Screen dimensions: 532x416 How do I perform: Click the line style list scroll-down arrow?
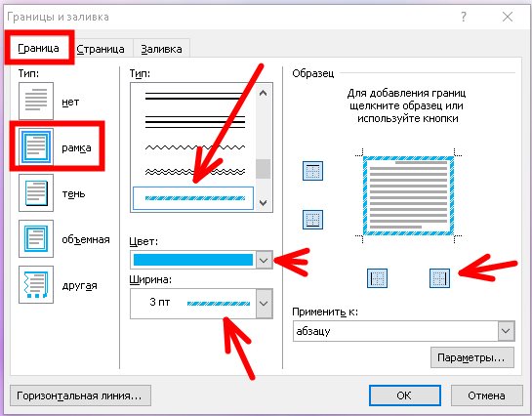(x=264, y=203)
